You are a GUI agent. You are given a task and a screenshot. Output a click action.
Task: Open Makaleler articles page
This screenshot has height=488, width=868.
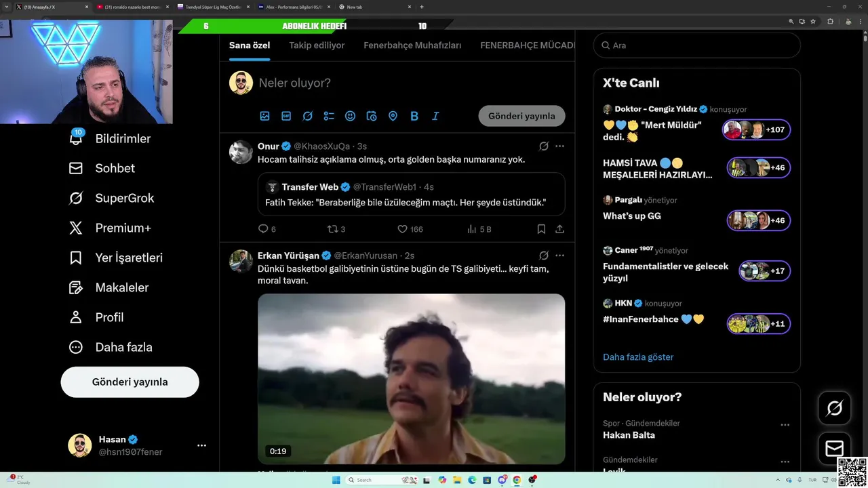(108, 287)
